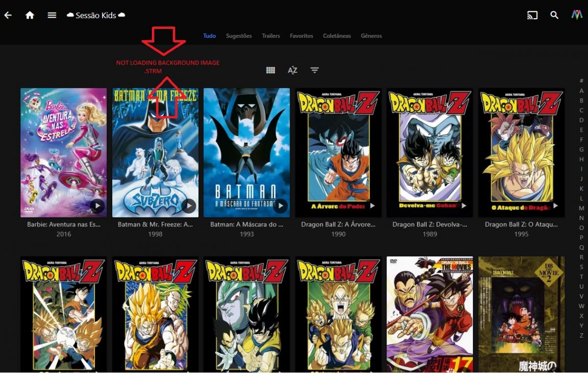Play Dragon Ball Z: Devolva-me Gohan

[x=464, y=206]
